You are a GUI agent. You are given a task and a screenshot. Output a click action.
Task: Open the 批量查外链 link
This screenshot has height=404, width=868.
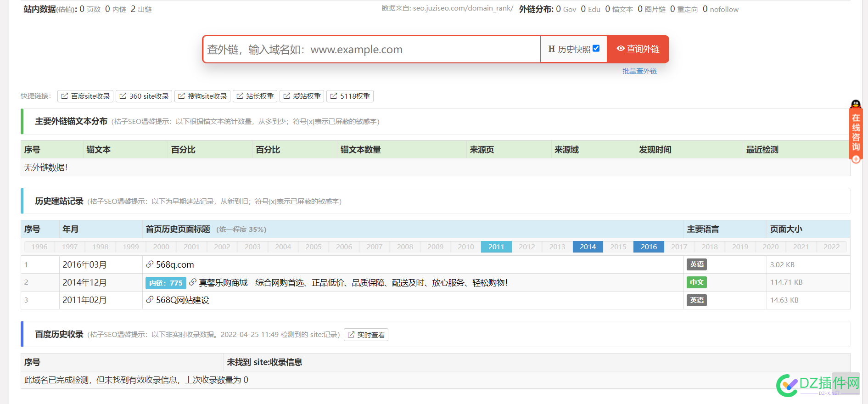(x=639, y=71)
